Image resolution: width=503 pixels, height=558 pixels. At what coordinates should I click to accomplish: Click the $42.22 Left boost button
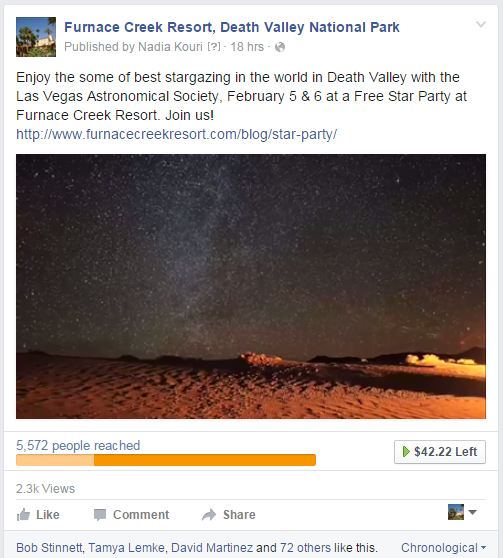[440, 452]
